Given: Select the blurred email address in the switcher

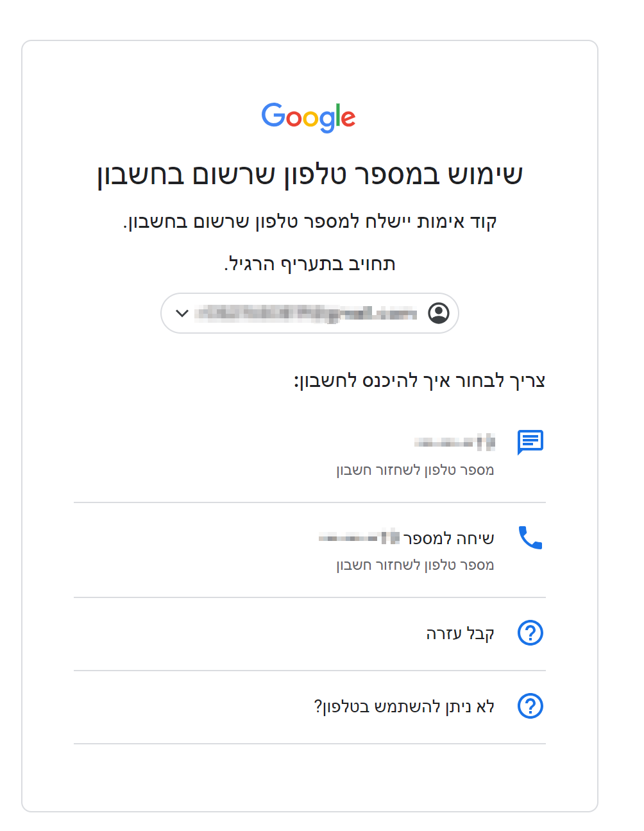Looking at the screenshot, I should (306, 313).
